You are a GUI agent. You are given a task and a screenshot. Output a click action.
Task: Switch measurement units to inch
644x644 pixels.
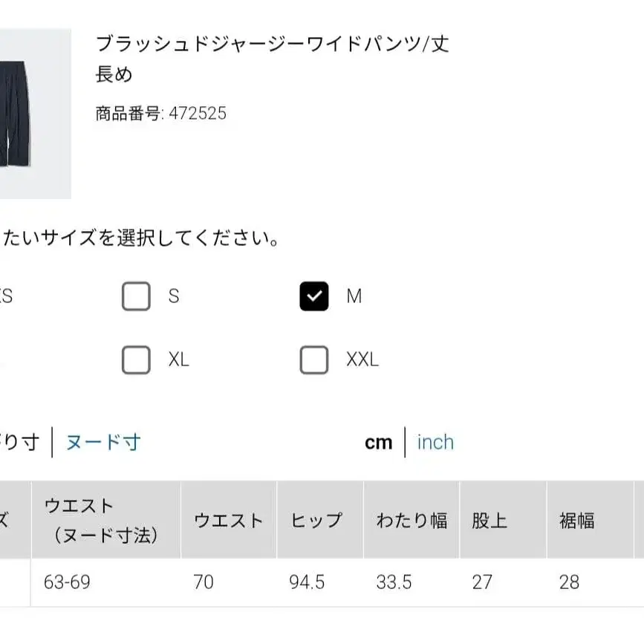point(435,443)
